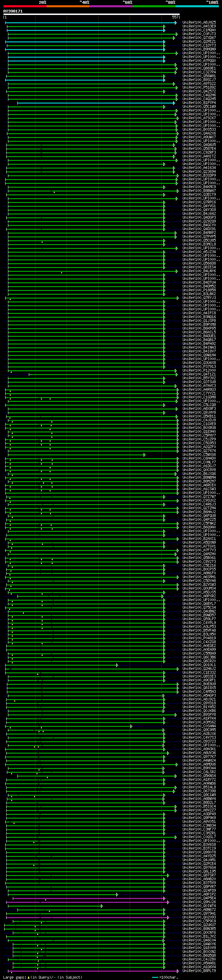Open hit UniRef100_B1PYP4
Screen dimensions: 222x980
[199, 103]
